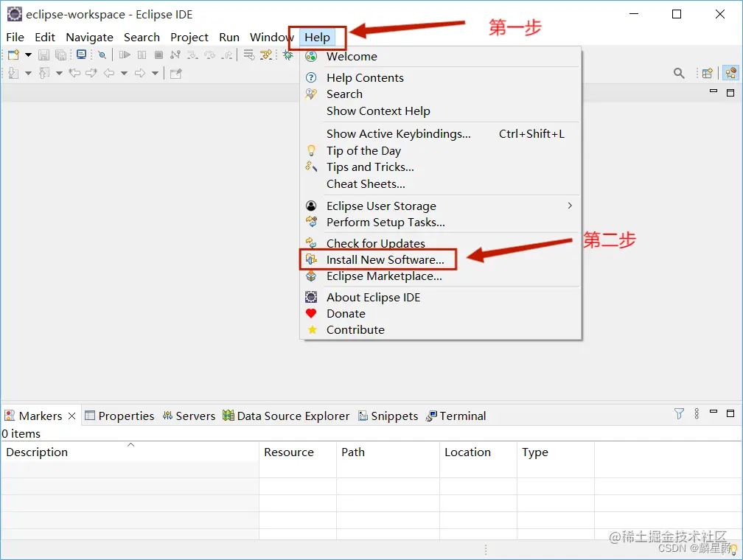Open the Navigate menu

[90, 37]
